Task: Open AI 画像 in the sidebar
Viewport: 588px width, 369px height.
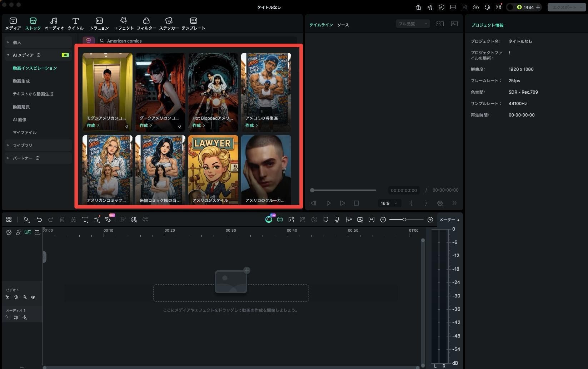Action: [x=20, y=120]
